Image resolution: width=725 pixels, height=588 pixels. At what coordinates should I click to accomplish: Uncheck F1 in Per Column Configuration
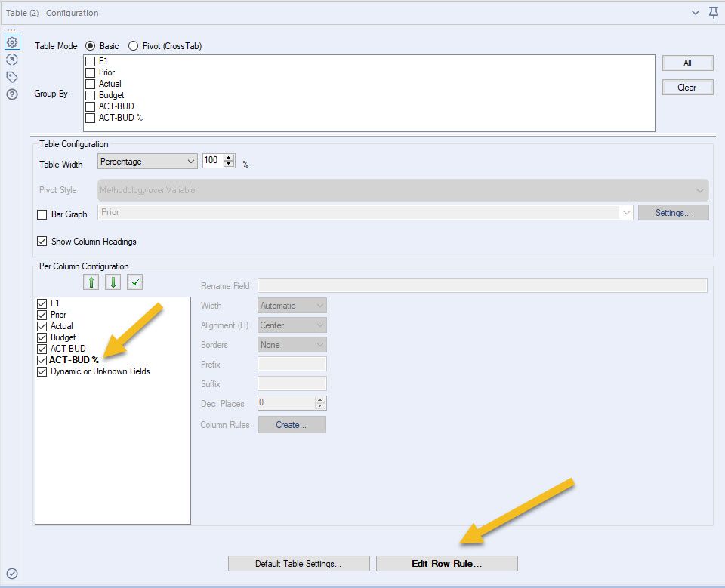[x=42, y=303]
